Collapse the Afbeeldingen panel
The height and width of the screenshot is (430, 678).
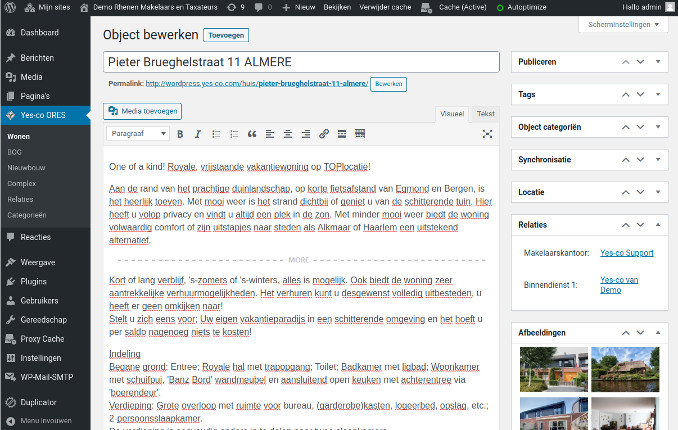click(658, 333)
